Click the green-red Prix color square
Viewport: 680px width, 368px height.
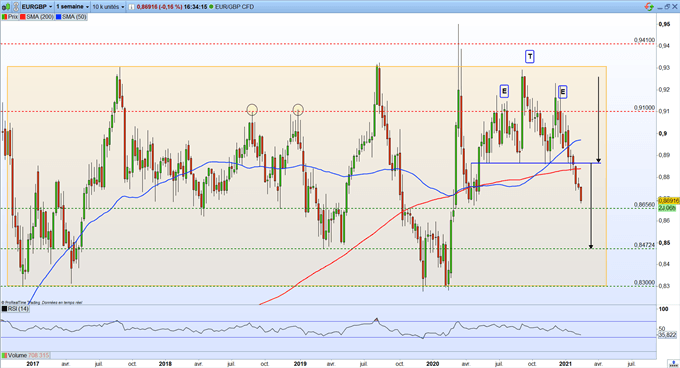pos(4,17)
